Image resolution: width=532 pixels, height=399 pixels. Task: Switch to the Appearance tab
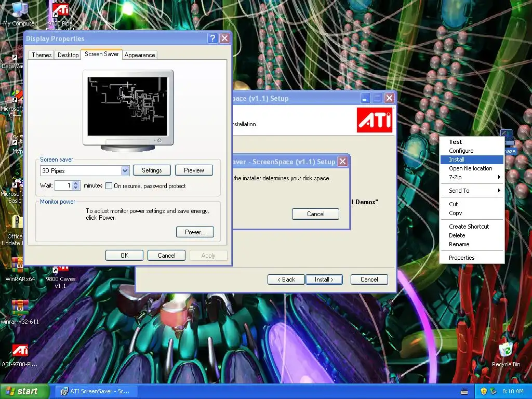tap(139, 55)
